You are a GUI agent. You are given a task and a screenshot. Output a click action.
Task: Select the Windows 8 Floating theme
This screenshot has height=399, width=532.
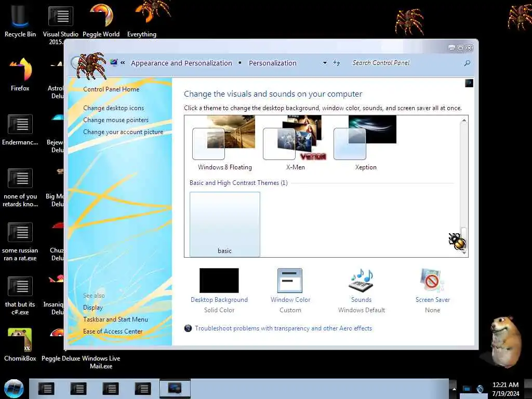[x=224, y=143]
